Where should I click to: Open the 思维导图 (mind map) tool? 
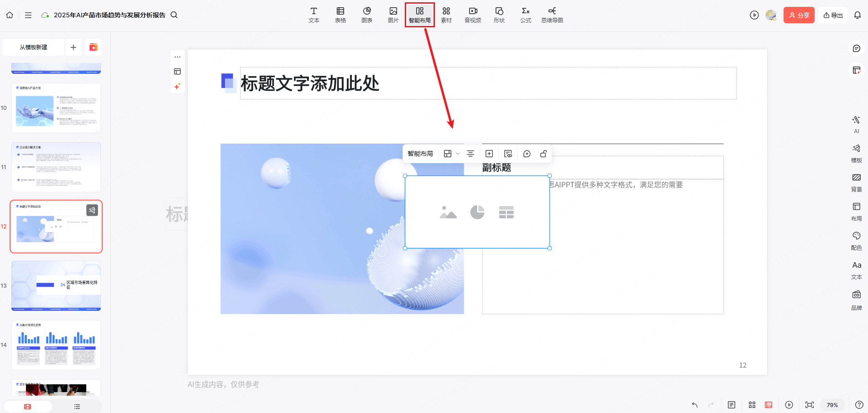(x=552, y=15)
